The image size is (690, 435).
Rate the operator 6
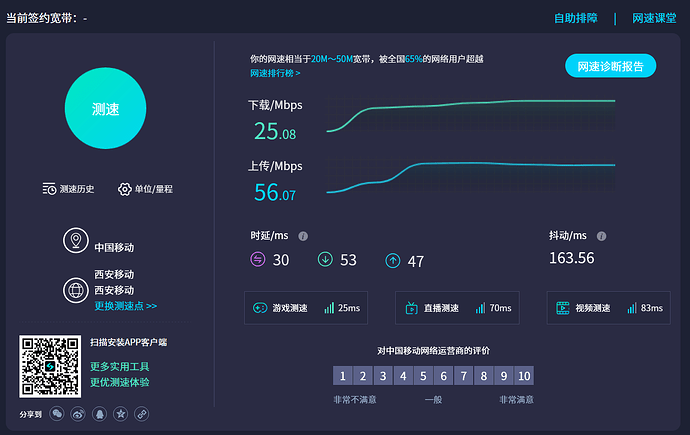click(x=444, y=376)
